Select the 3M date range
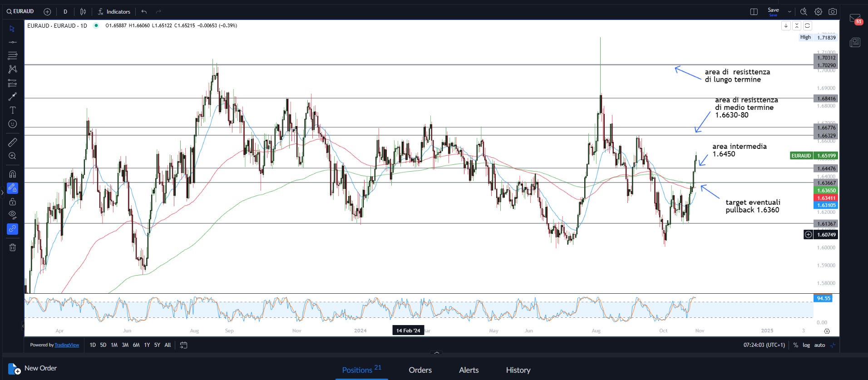This screenshot has height=380, width=868. coord(125,345)
